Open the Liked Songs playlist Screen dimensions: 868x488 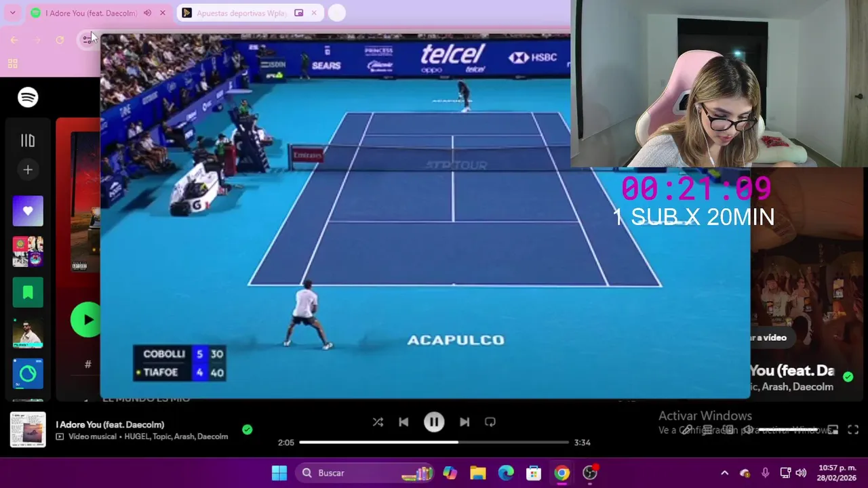tap(28, 211)
